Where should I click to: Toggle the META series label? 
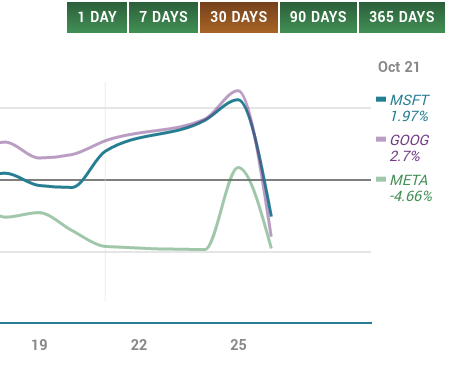click(409, 180)
